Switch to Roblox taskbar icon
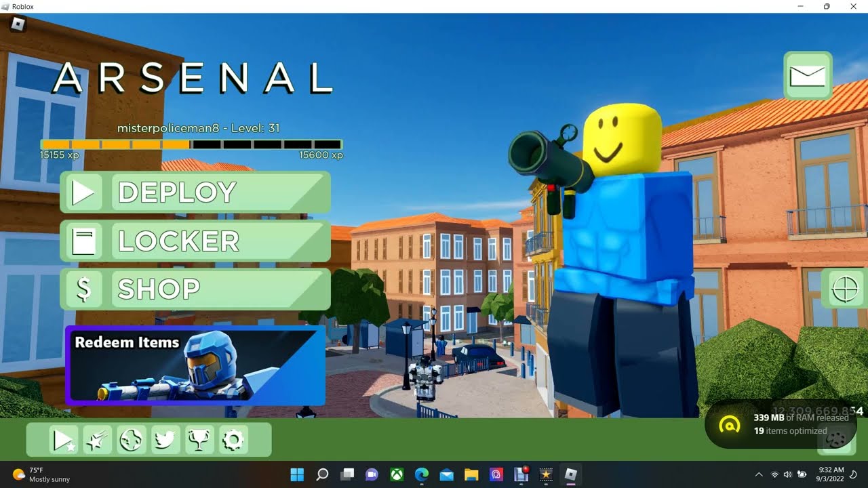This screenshot has width=868, height=488. click(571, 474)
